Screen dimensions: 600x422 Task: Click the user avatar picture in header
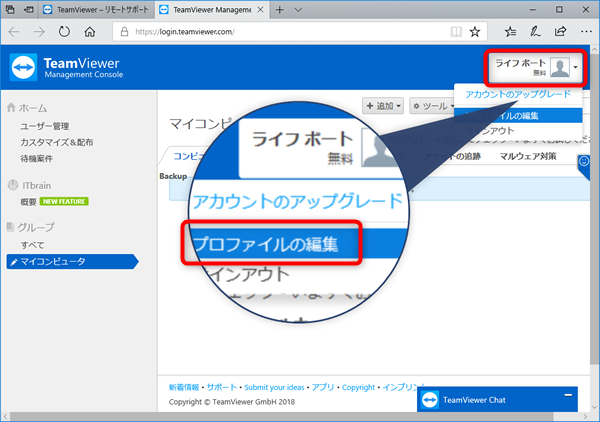click(559, 67)
